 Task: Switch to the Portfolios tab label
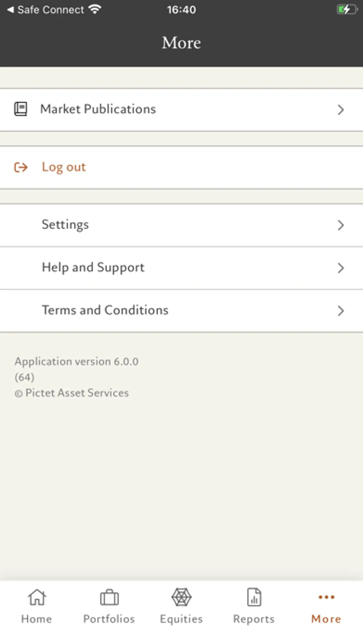109,619
